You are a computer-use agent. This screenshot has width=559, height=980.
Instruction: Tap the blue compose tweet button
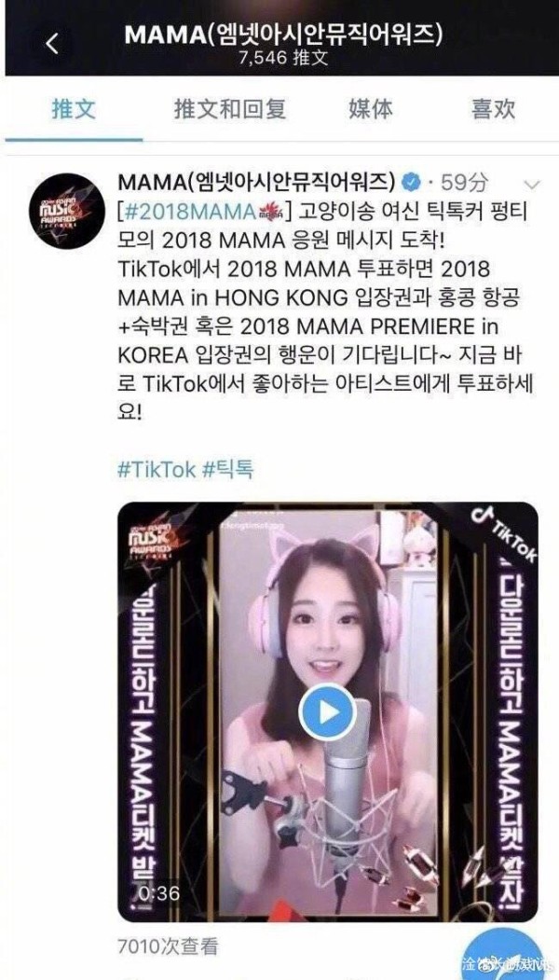pos(506,955)
